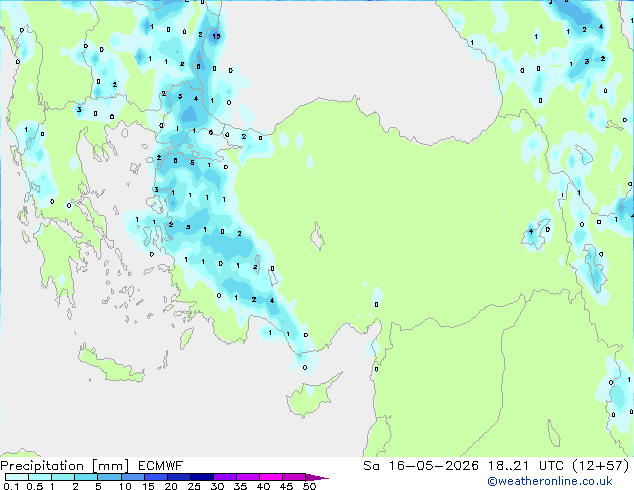Click the island of Cyprus
Viewport: 634px width, 490px height.
pyautogui.click(x=311, y=397)
